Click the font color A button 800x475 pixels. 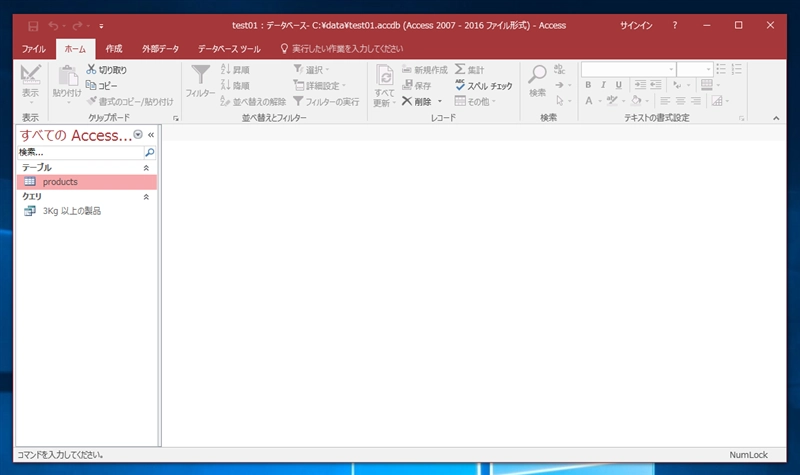[589, 101]
